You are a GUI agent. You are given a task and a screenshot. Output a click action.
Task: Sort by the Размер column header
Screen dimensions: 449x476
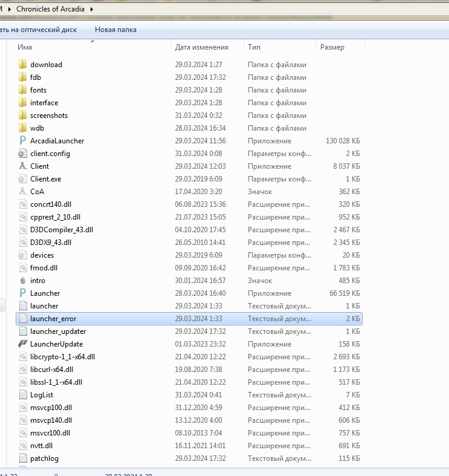click(332, 47)
